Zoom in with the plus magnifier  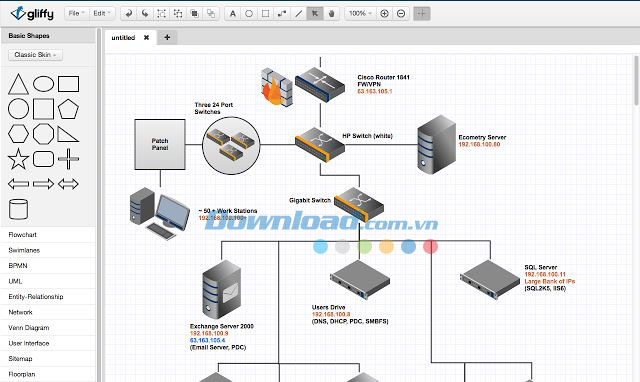[x=384, y=13]
